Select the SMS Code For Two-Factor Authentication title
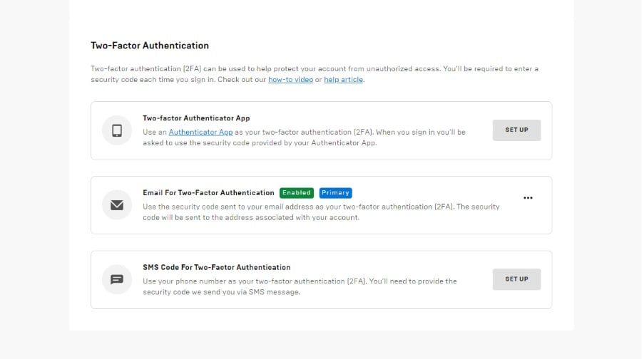Viewport: 644px width, 359px height. [x=216, y=268]
